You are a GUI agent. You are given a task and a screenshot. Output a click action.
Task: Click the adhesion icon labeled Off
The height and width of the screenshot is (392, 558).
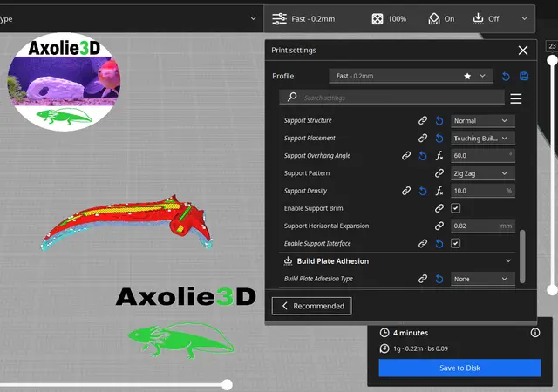478,18
